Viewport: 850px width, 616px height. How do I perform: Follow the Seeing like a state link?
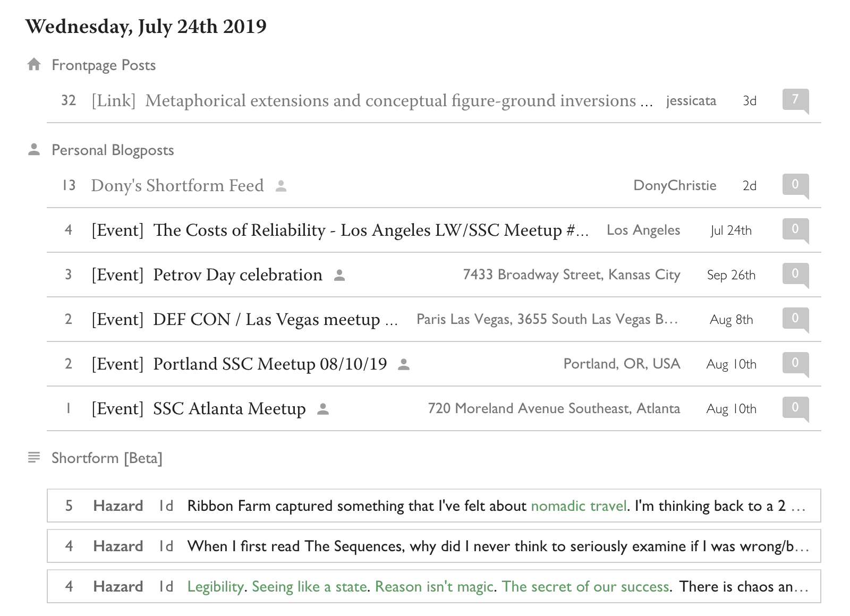(x=309, y=587)
